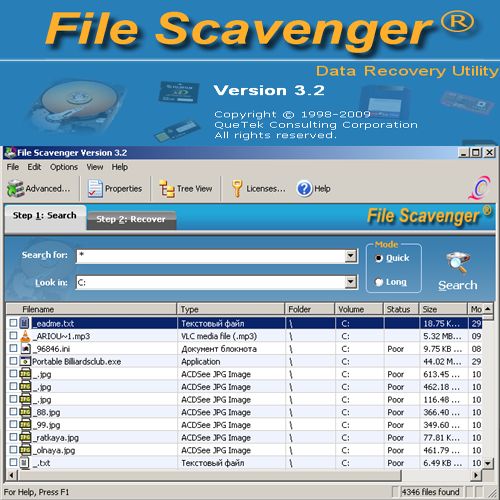Check the box for _eadme.txt

(x=13, y=323)
